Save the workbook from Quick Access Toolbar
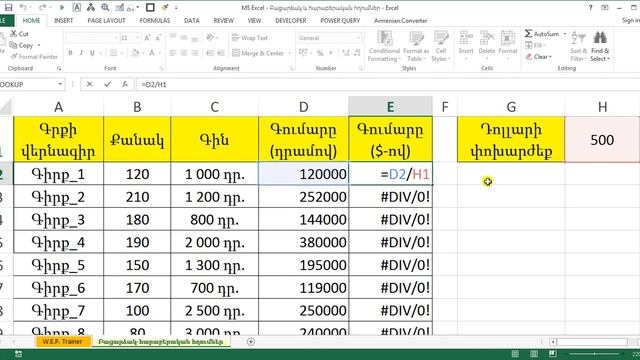Image resolution: width=640 pixels, height=360 pixels. [x=8, y=7]
